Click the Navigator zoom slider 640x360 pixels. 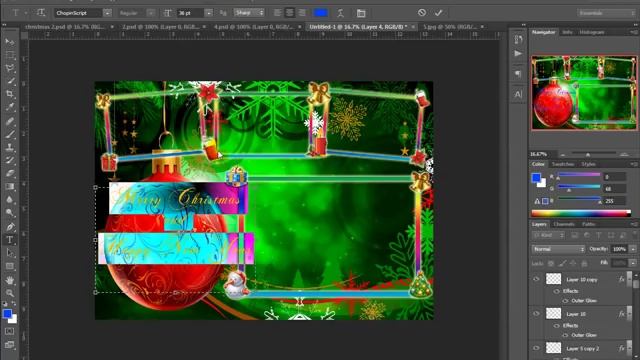[588, 154]
